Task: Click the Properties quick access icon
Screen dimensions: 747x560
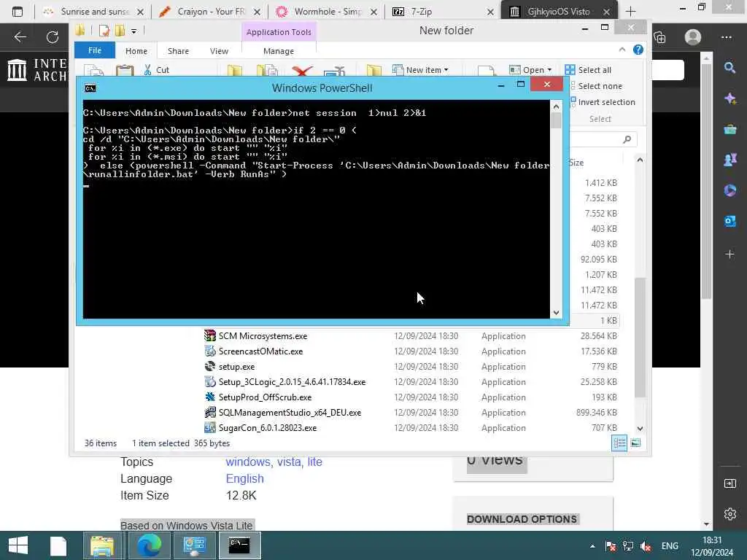Action: [104, 31]
